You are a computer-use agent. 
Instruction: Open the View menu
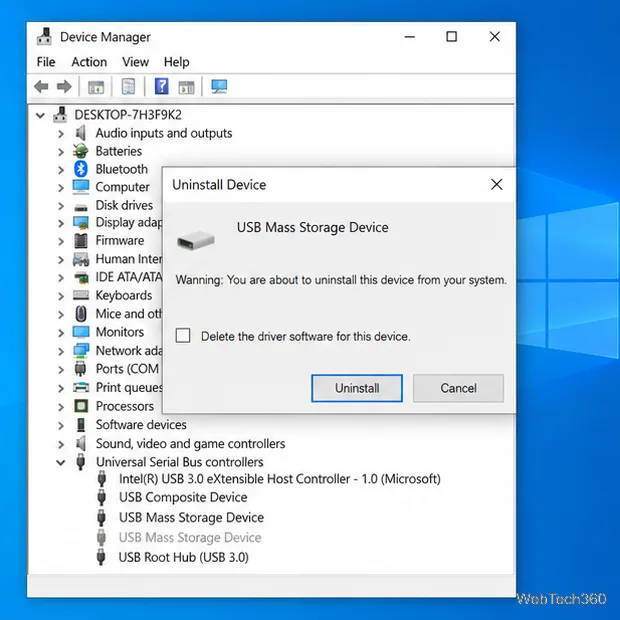click(135, 62)
